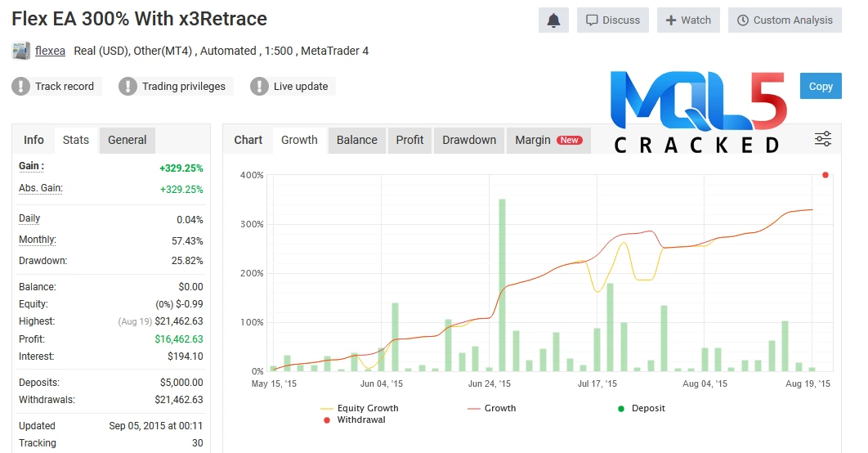Click the Drawdown 25.82% value
The image size is (868, 453).
187,261
